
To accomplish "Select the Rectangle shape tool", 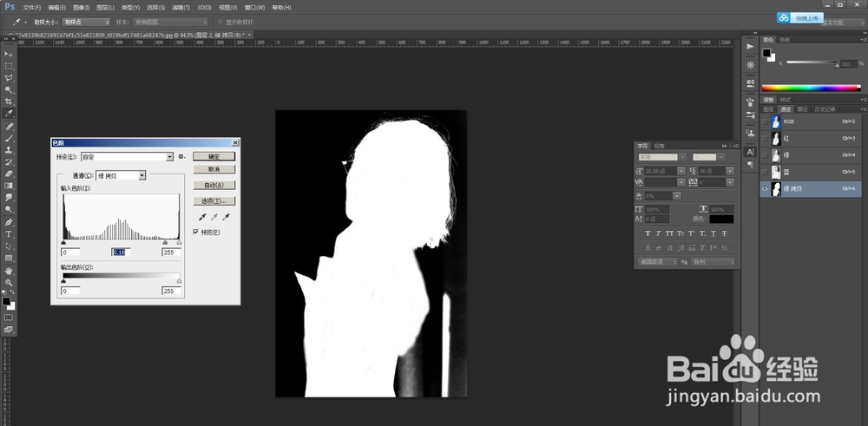I will 9,259.
